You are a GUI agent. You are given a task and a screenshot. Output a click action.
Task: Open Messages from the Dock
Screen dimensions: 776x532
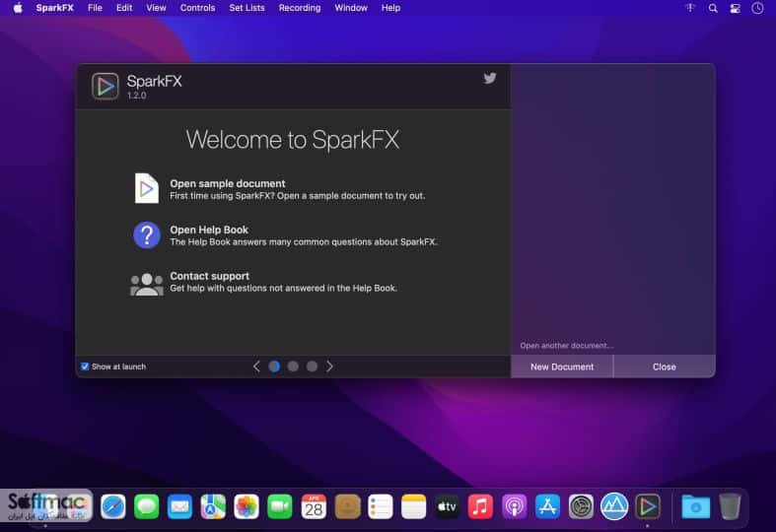[x=147, y=506]
